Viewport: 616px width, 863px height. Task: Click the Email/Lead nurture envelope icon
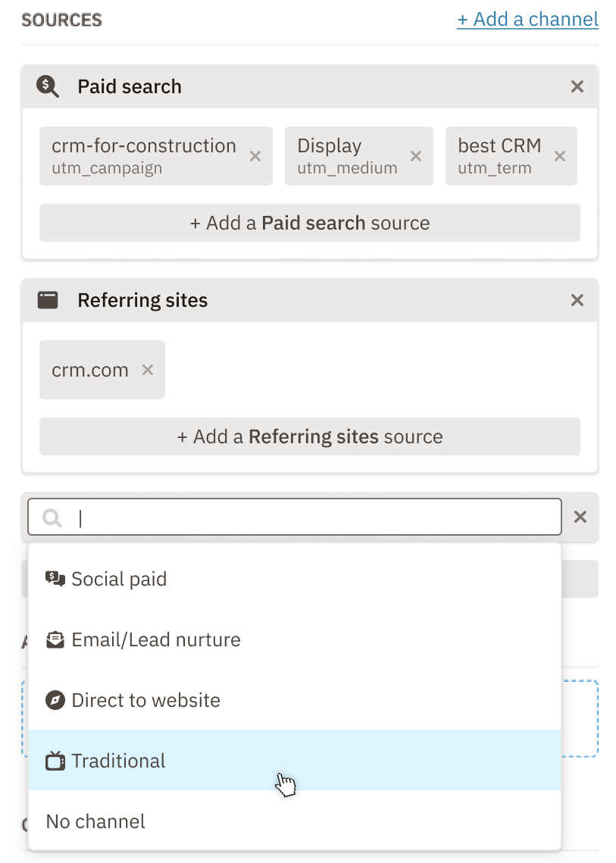pos(54,639)
